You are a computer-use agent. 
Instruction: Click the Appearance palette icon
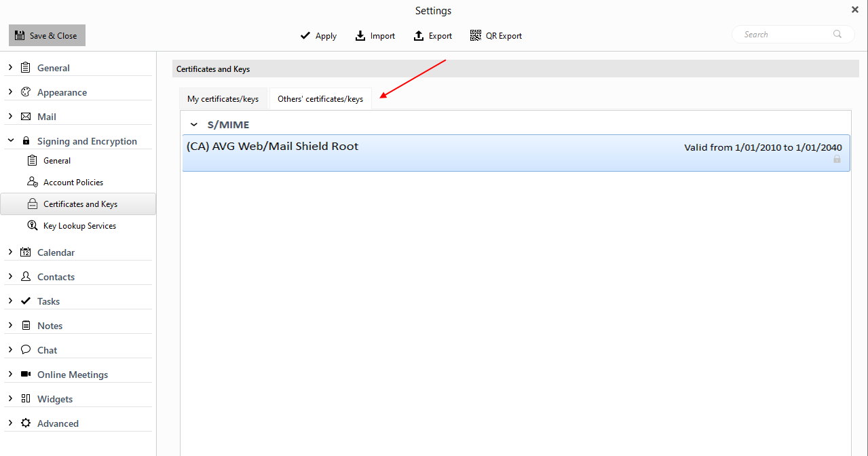pyautogui.click(x=26, y=92)
